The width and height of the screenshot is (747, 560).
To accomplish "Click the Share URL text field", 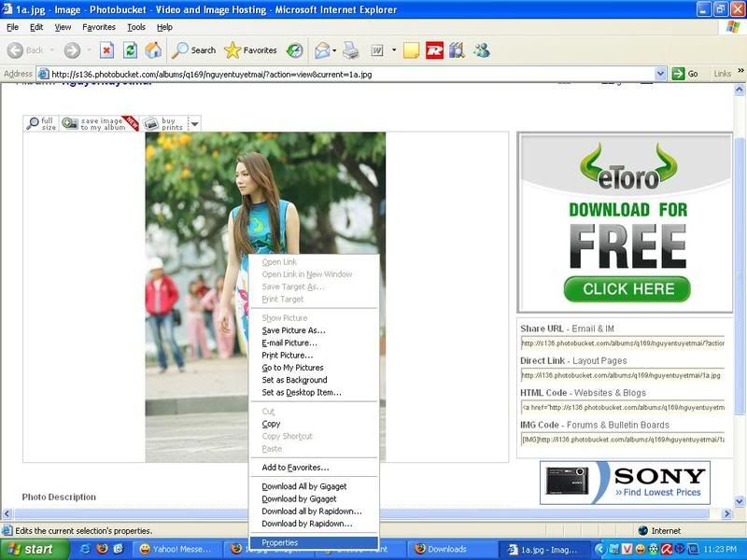I will pos(623,343).
